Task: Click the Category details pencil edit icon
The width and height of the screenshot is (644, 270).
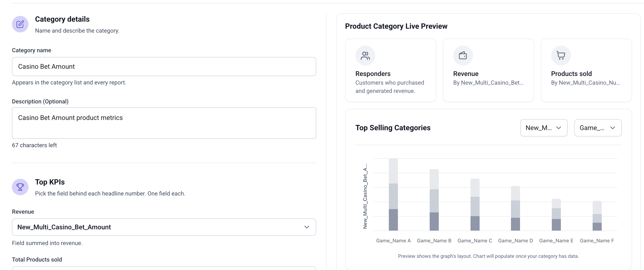Action: click(x=20, y=24)
